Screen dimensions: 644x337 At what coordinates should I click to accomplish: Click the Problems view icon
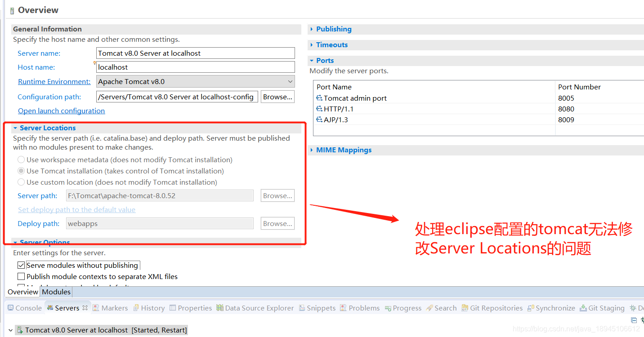[x=344, y=308]
